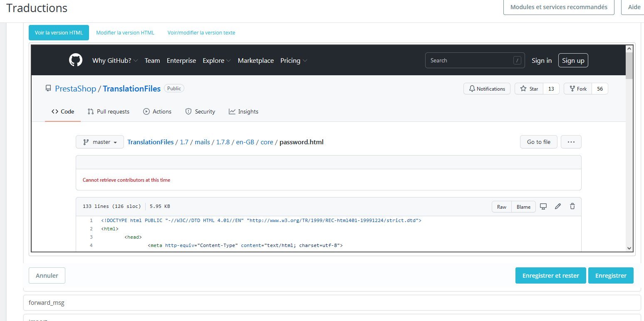Click the star count 13

551,89
